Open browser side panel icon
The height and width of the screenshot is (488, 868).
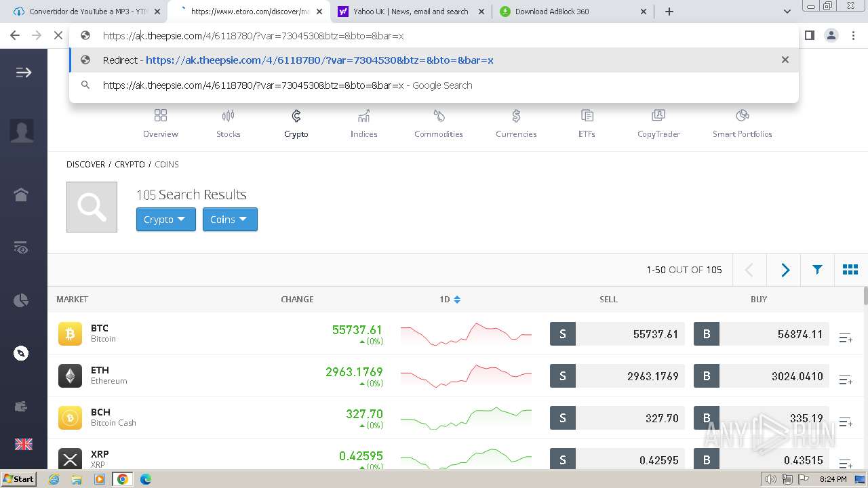809,35
